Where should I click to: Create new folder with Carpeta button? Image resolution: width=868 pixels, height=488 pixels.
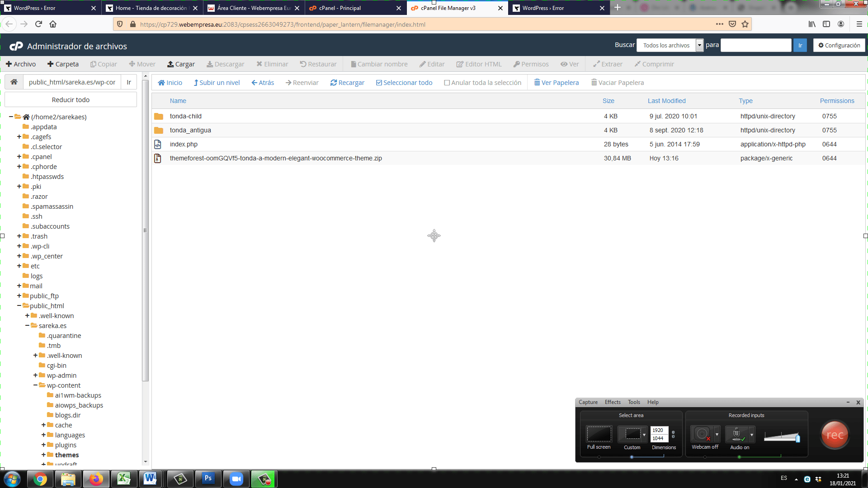pos(63,64)
